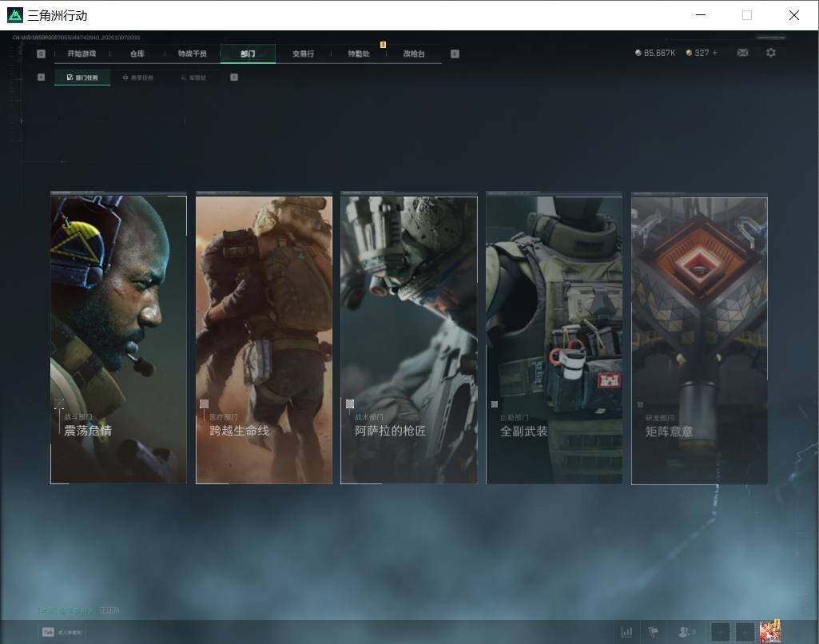This screenshot has width=819, height=644.
Task: Click the left main-navigation key hint icon
Action: point(42,54)
